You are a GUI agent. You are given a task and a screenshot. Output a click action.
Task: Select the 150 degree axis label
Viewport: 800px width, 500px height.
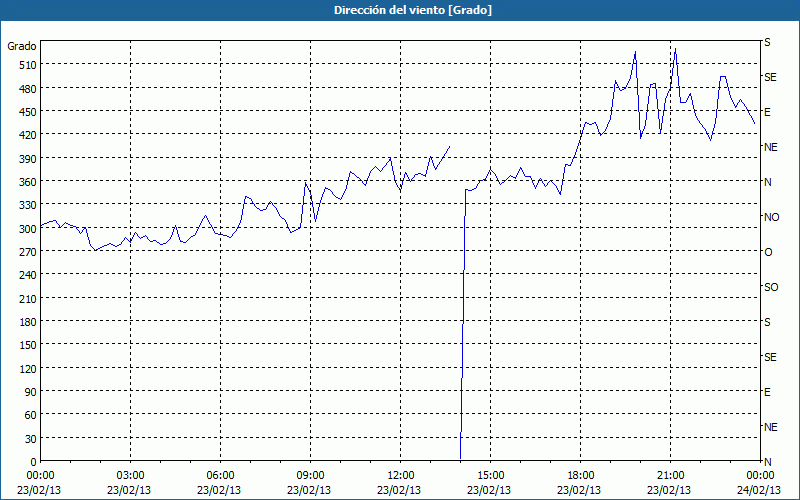[29, 345]
